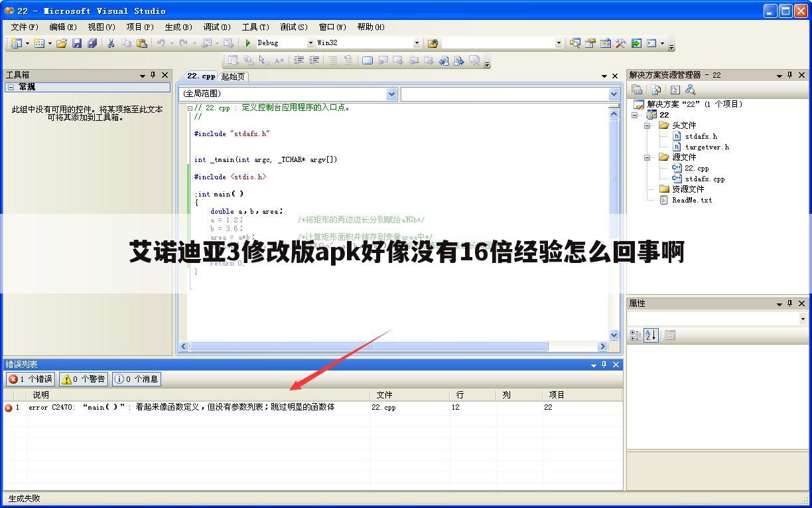The height and width of the screenshot is (508, 812).
Task: Pin the Solution Explorer panel
Action: tap(789, 75)
